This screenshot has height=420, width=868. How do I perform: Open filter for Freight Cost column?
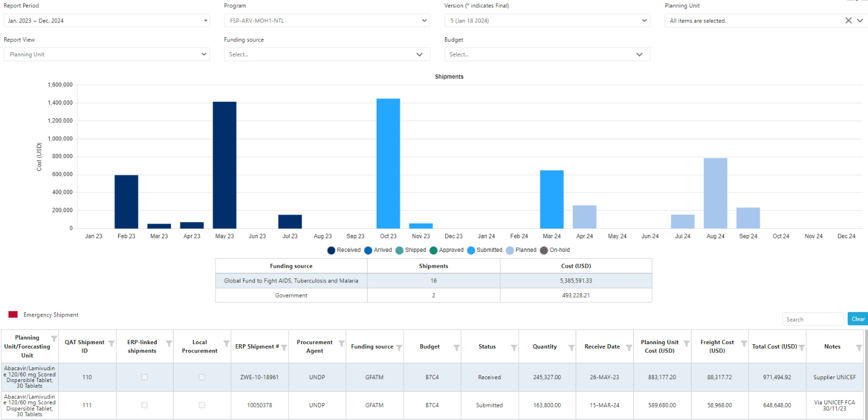[x=744, y=343]
